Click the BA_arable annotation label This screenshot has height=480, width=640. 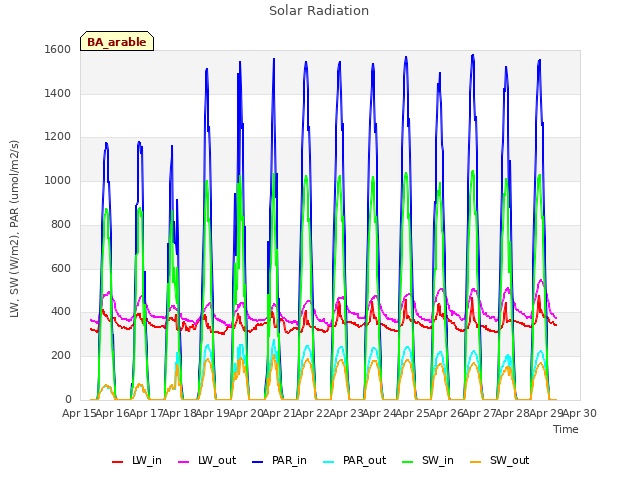[x=117, y=42]
